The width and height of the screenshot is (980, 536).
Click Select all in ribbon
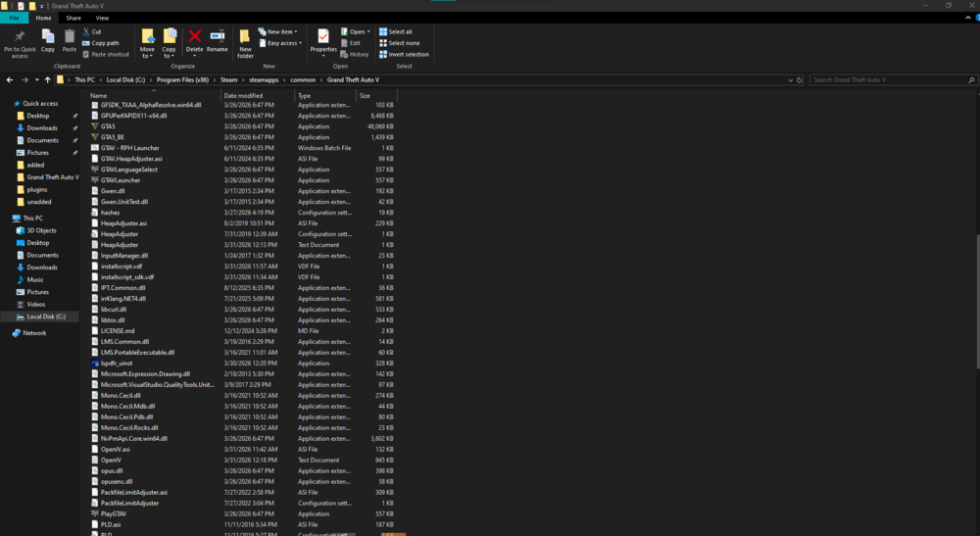pyautogui.click(x=396, y=32)
